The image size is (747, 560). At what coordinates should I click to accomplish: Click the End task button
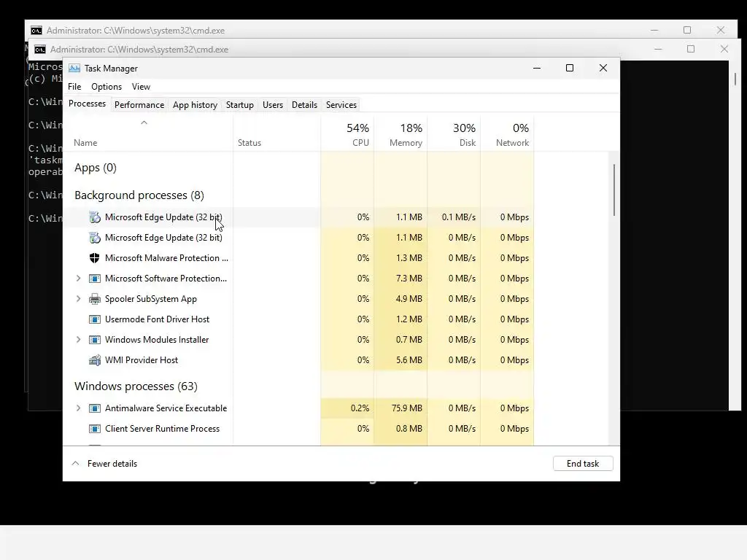click(x=583, y=463)
